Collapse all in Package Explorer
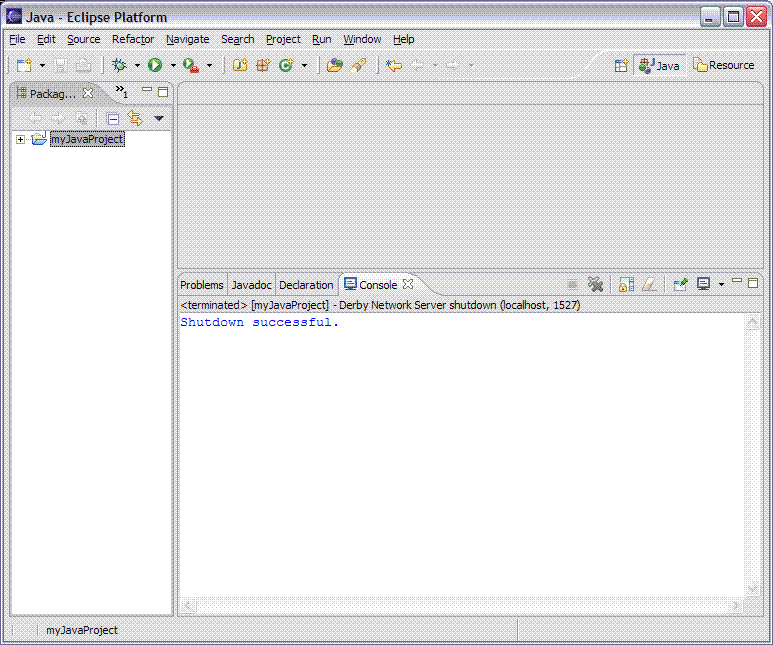Viewport: 773px width, 645px height. (x=113, y=118)
